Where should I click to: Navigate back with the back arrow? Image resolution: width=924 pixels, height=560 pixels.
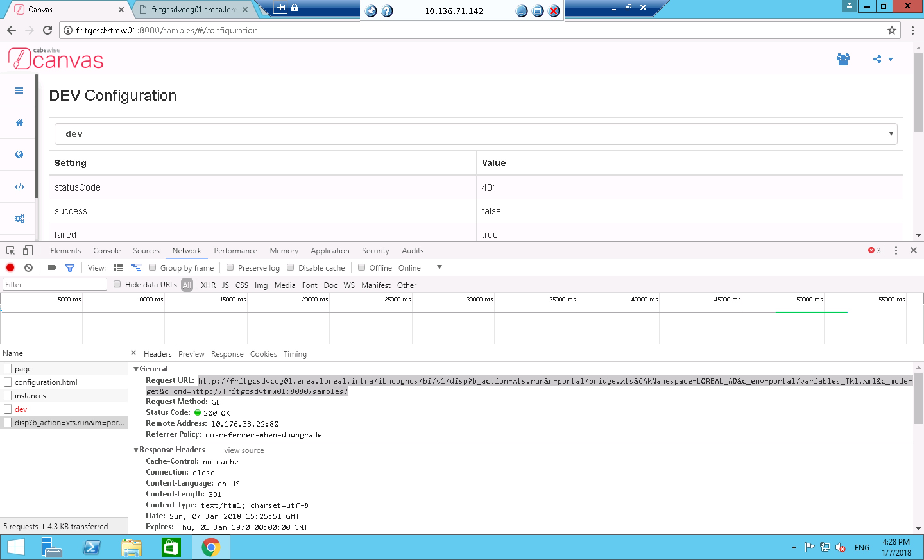(12, 30)
